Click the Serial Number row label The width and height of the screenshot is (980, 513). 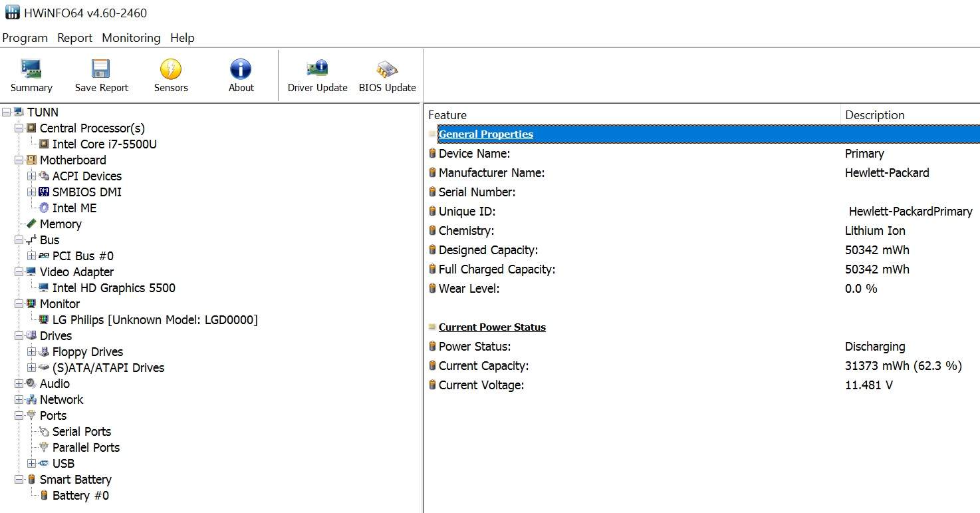[x=477, y=192]
